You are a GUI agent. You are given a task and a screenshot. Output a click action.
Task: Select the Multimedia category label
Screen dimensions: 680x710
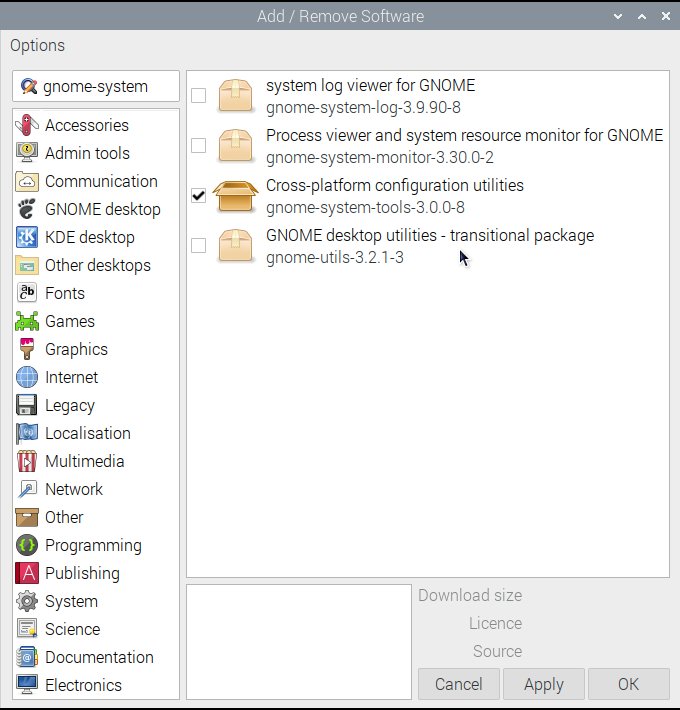(x=85, y=461)
